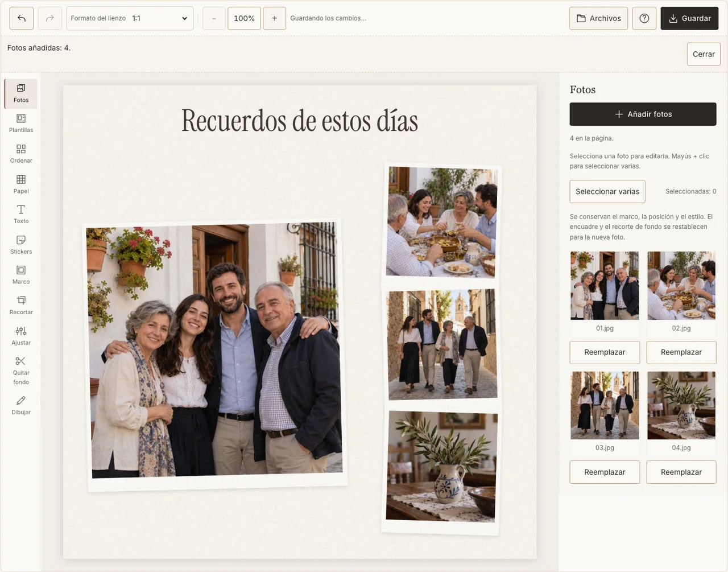Activate the Dibujar drawing tool
Viewport: 728px width, 572px height.
coord(21,406)
